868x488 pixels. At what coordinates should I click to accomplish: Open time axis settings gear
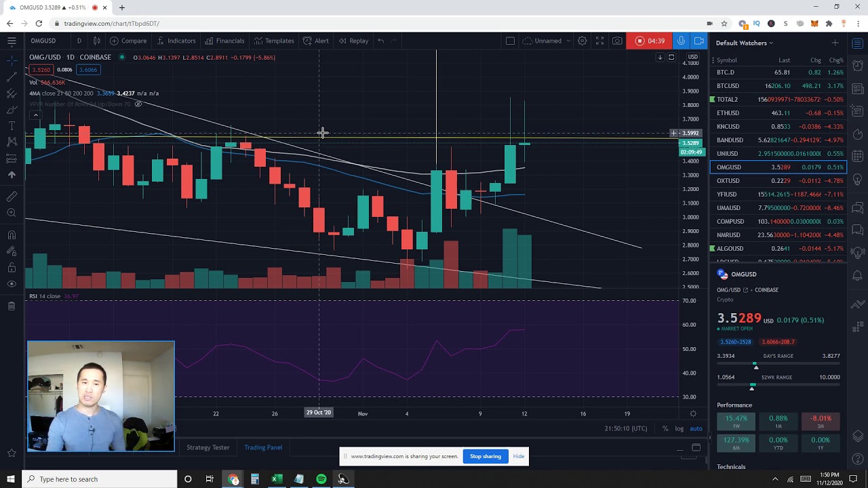pos(692,413)
